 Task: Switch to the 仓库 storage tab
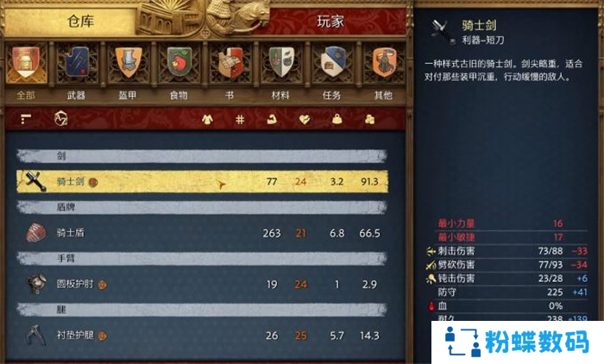pyautogui.click(x=80, y=22)
